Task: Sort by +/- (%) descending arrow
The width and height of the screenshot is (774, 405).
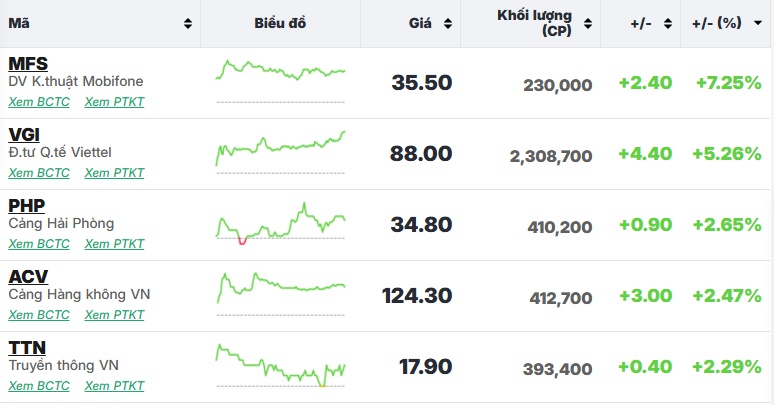Action: coord(758,23)
